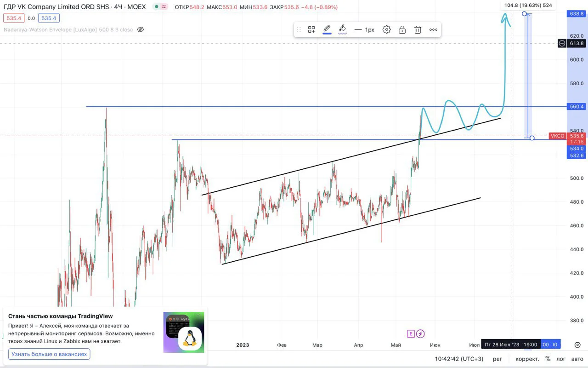This screenshot has height=368, width=588.
Task: Open more options three-dot menu
Action: click(433, 29)
